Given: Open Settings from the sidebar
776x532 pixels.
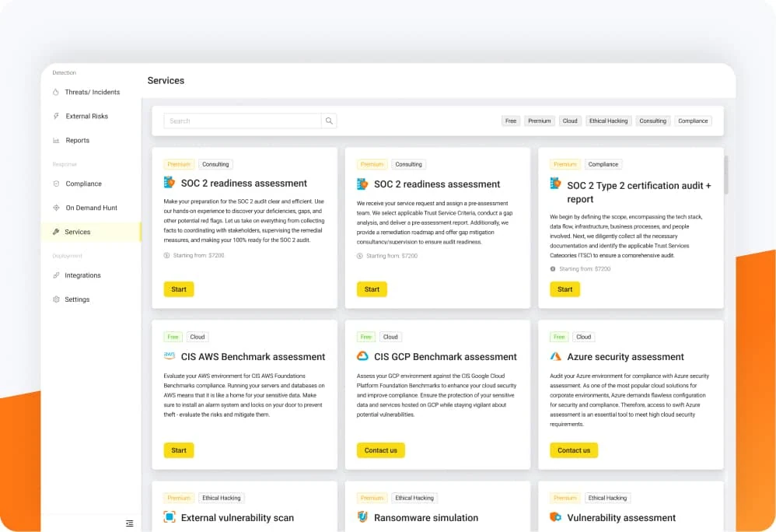Looking at the screenshot, I should coord(92,299).
